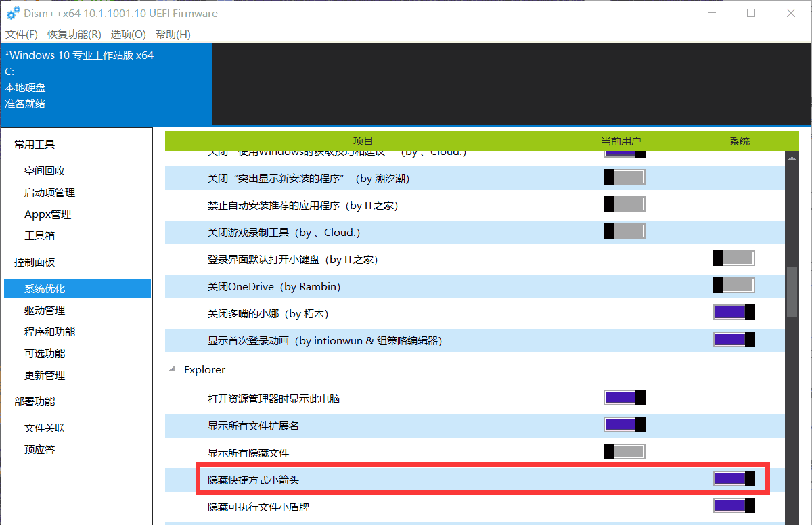Enable the 显示所有隐藏文件 toggle
Viewport: 812px width, 525px height.
624,451
